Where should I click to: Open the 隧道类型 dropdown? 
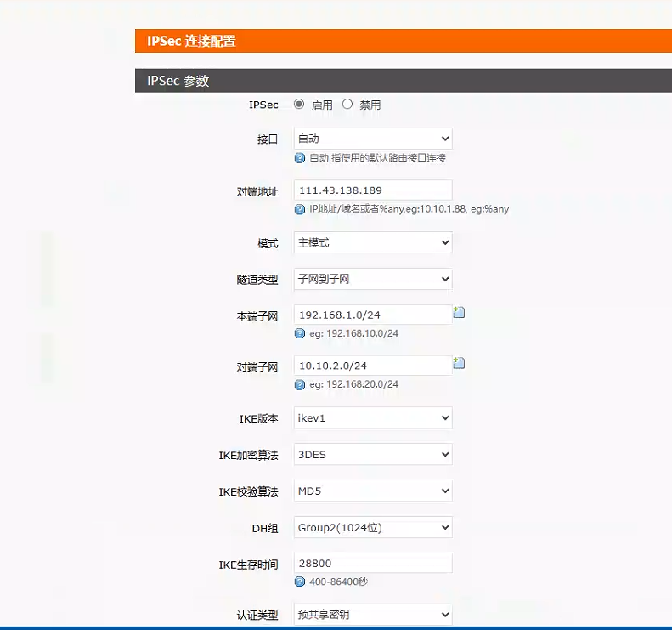(372, 279)
